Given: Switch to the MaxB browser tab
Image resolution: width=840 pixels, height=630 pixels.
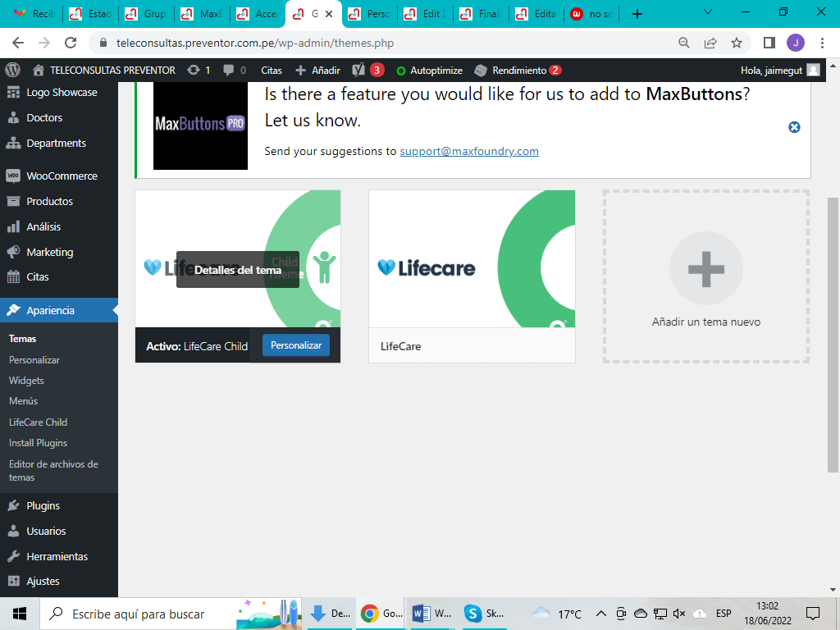Looking at the screenshot, I should pyautogui.click(x=203, y=14).
